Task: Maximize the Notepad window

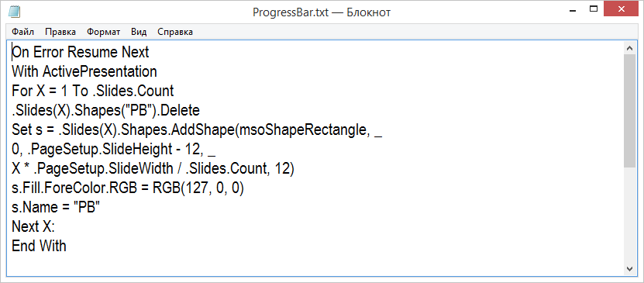Action: 594,9
